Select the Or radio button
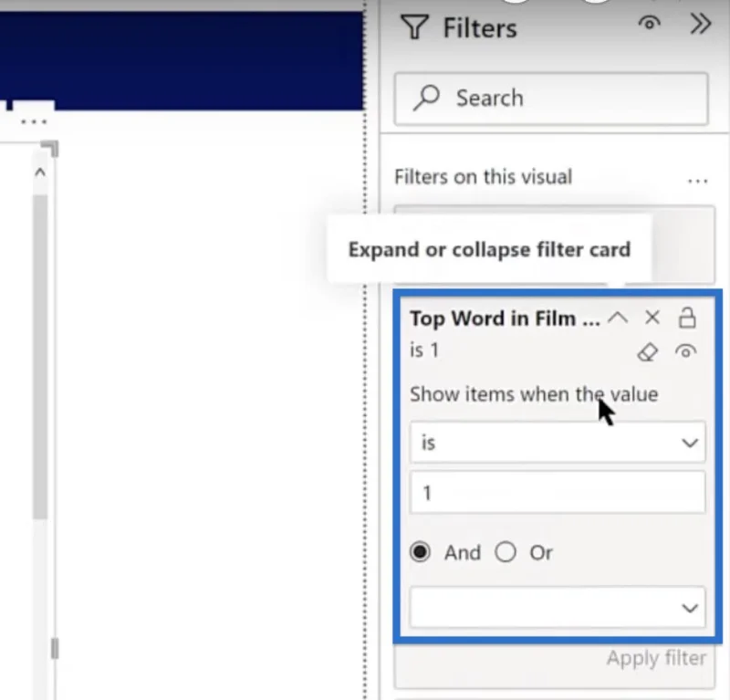730x700 pixels. [x=506, y=552]
